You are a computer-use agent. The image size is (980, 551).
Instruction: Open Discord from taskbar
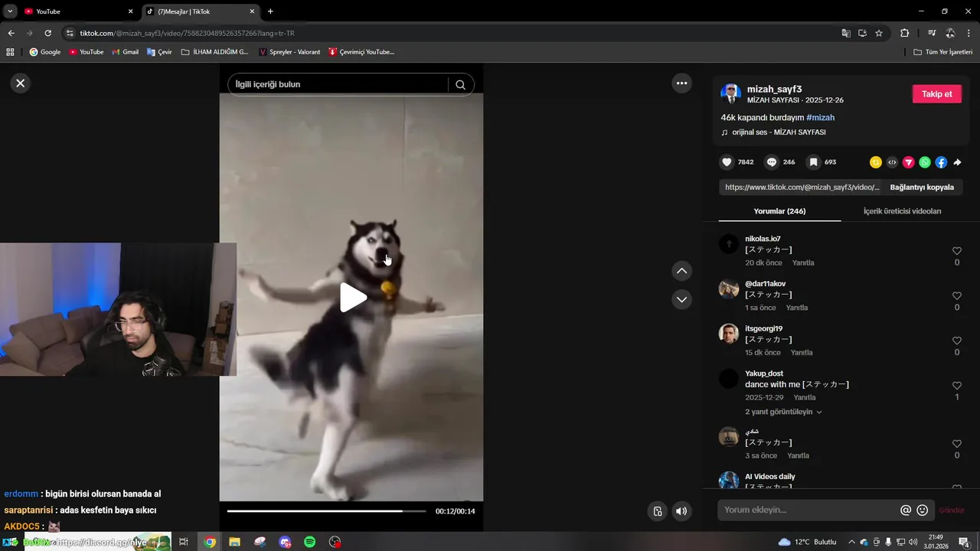tap(286, 542)
